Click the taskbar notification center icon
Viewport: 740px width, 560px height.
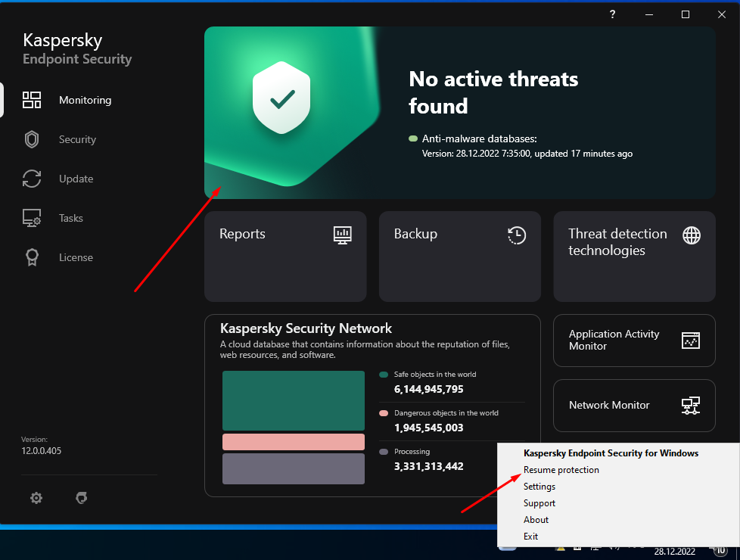(x=720, y=551)
